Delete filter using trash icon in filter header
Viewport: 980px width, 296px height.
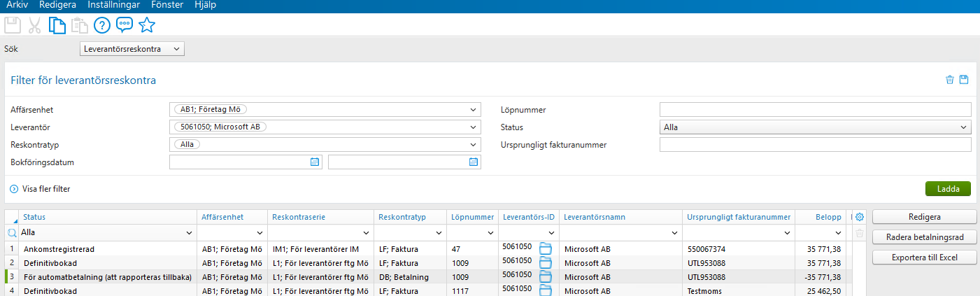click(x=950, y=80)
